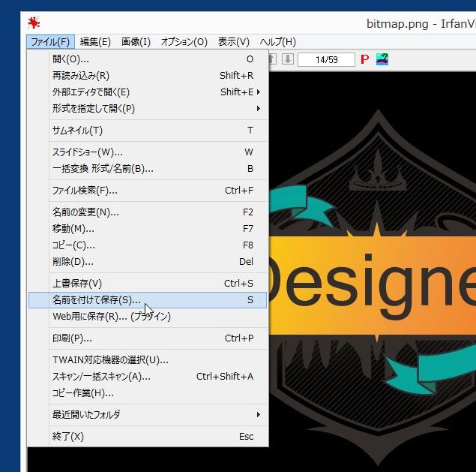Select TWAIN対応機器の選択(U)... entry
The height and width of the screenshot is (472, 476).
148,360
